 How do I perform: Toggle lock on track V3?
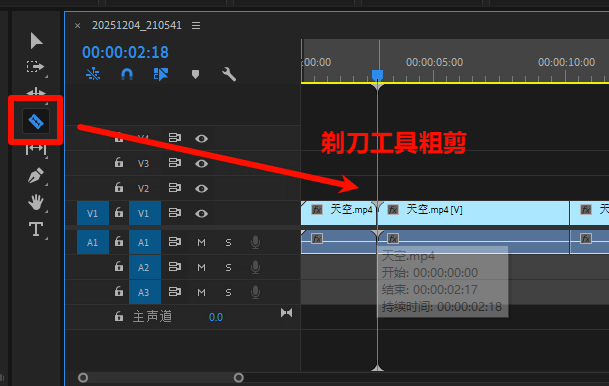pos(119,163)
